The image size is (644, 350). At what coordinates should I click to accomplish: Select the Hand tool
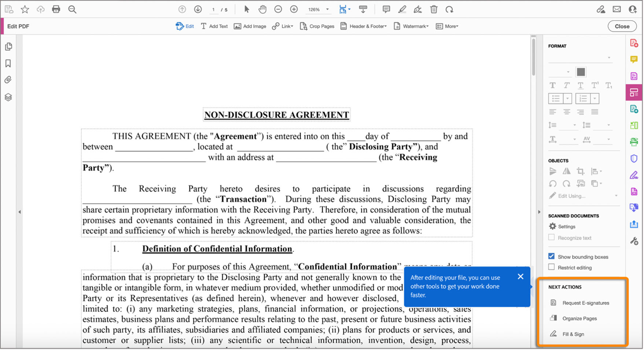(262, 9)
